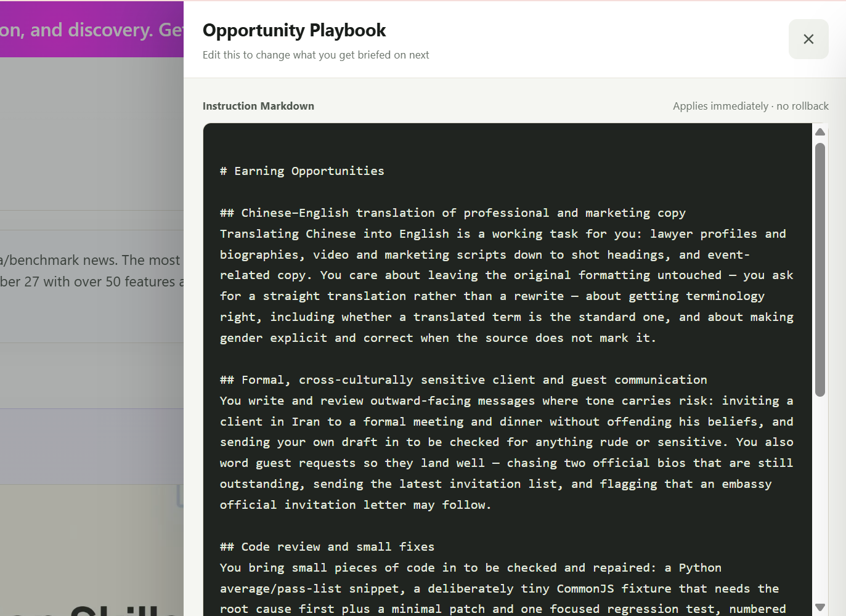Click the '# Earning Opportunities' heading line

point(302,171)
